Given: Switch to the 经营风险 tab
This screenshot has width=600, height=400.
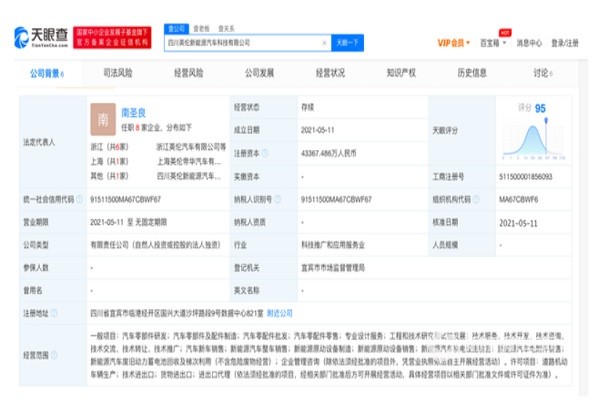Looking at the screenshot, I should pyautogui.click(x=188, y=73).
